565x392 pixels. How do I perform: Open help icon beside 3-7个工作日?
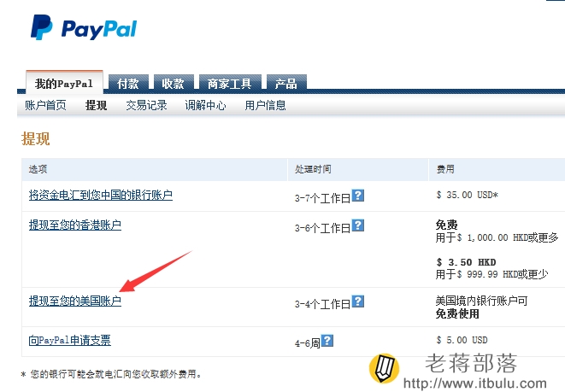click(x=358, y=196)
